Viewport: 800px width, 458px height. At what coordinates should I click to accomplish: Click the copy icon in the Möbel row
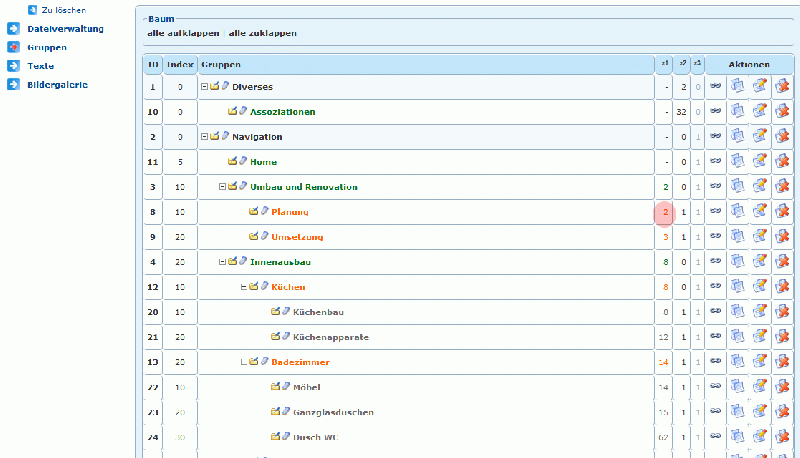tap(737, 386)
